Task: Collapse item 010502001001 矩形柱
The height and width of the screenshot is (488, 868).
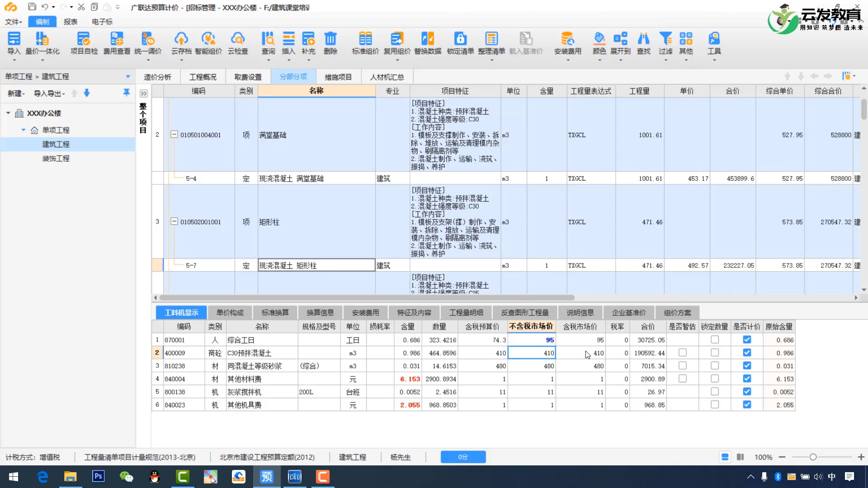Action: tap(174, 221)
